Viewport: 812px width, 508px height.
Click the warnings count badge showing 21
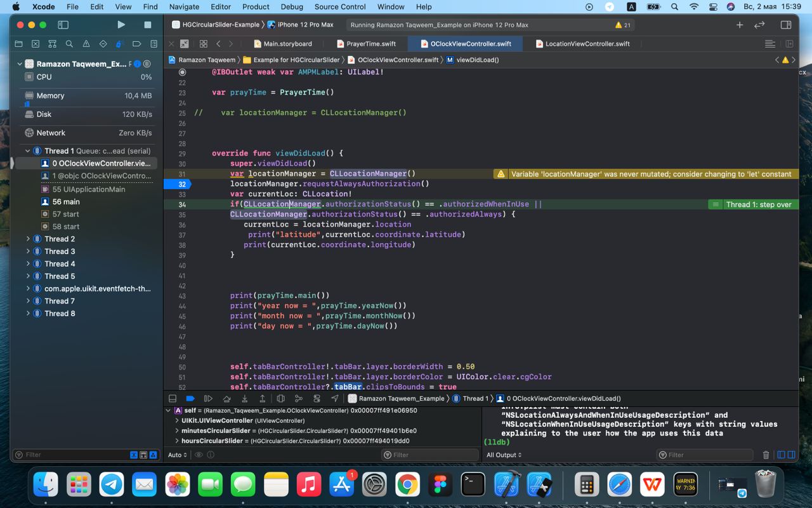coord(623,25)
